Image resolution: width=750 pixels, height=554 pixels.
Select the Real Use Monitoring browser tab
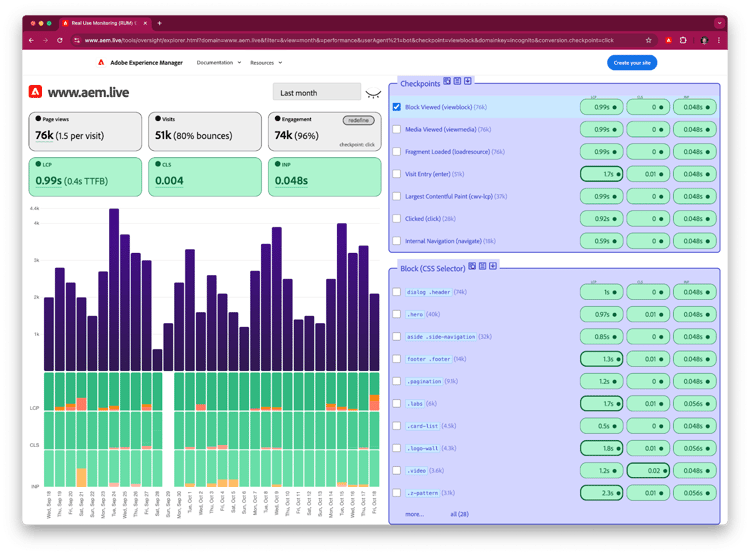pyautogui.click(x=105, y=23)
